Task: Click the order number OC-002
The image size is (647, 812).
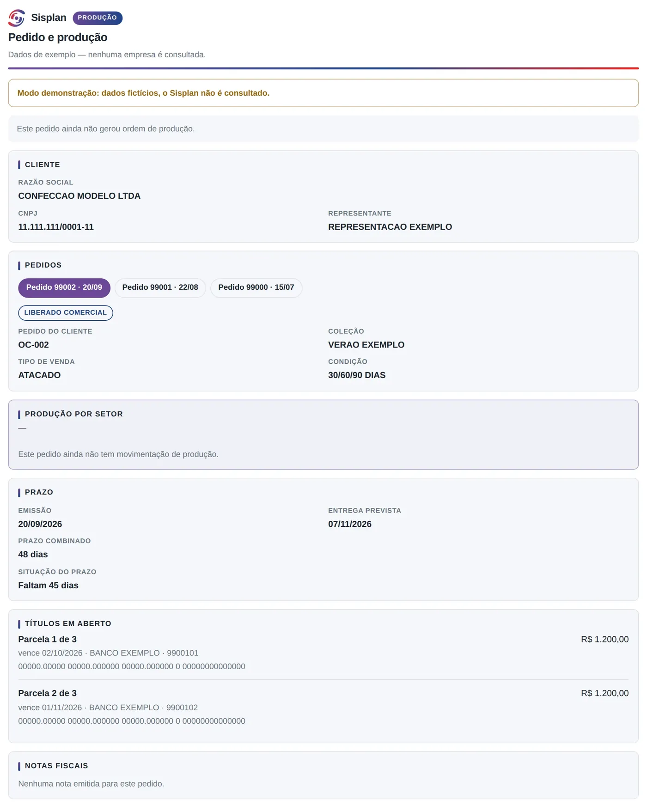Action: 33,345
